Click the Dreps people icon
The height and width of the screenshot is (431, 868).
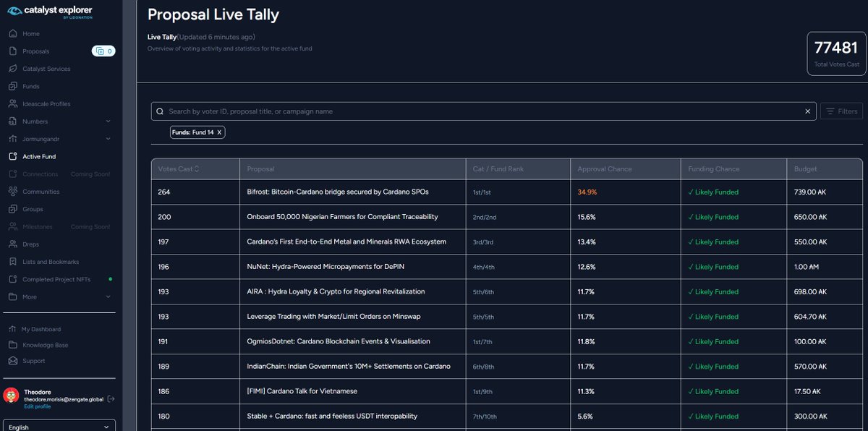[x=12, y=244]
